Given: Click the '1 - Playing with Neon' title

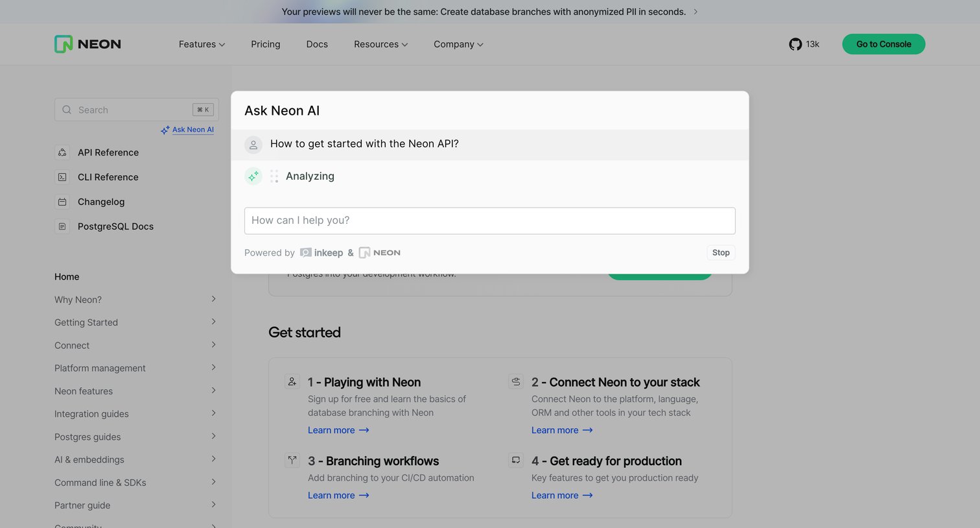Looking at the screenshot, I should (364, 383).
